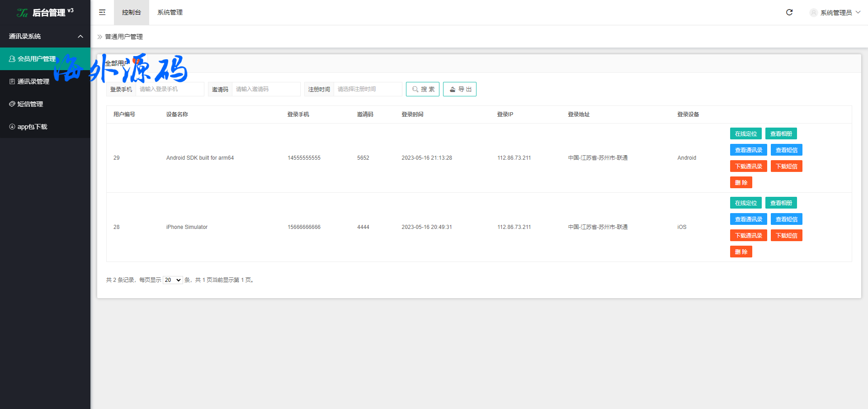Open 短信管理 in the sidebar

tap(30, 104)
